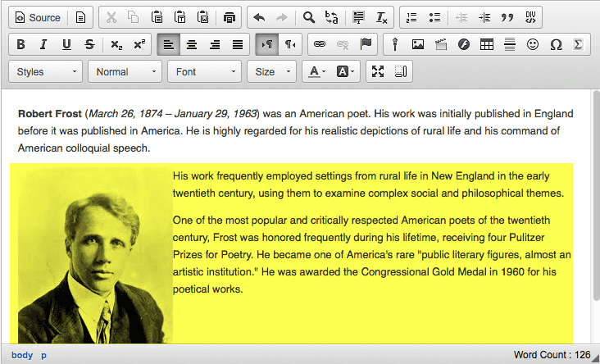600x364 pixels.
Task: Click the Print icon
Action: [229, 17]
